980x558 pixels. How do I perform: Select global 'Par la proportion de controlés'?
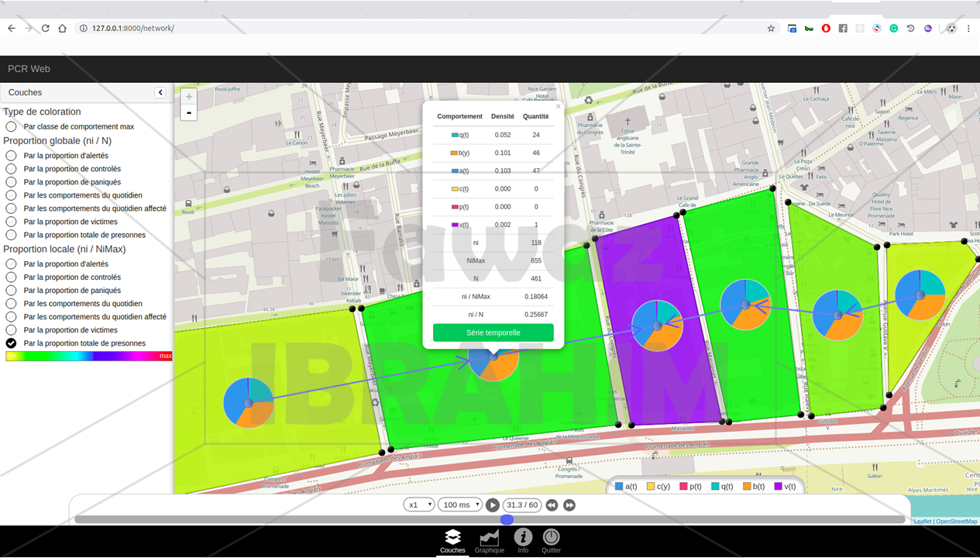point(11,169)
